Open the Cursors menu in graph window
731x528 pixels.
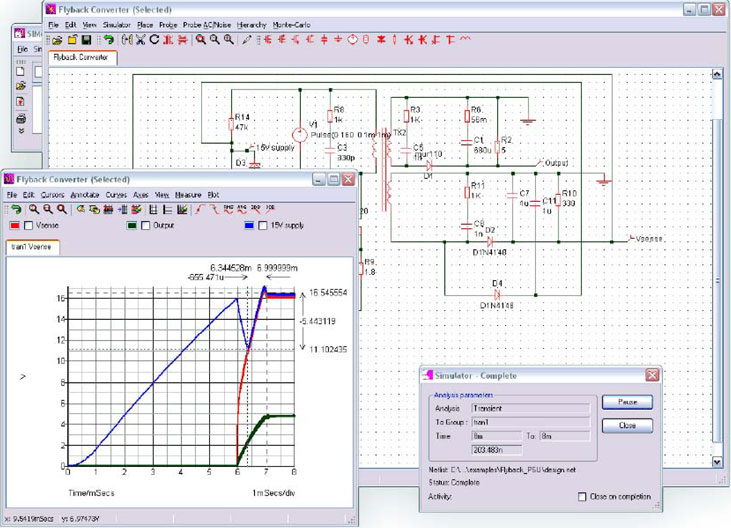(x=52, y=194)
